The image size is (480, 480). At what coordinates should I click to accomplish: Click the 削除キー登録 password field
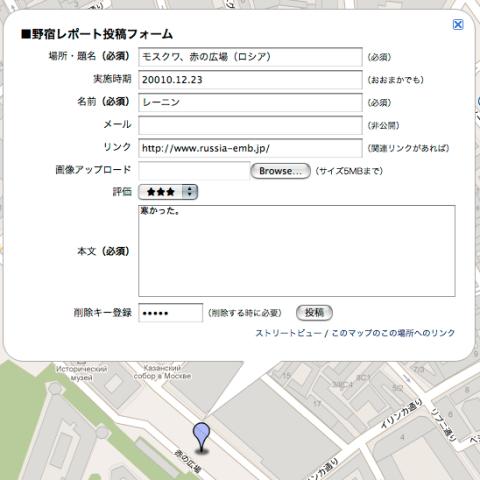click(170, 313)
